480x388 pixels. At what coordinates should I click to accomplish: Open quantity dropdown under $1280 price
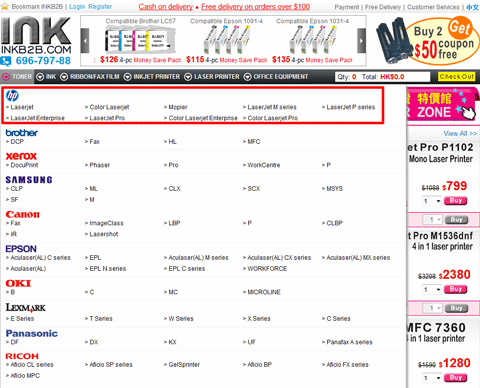432,378
